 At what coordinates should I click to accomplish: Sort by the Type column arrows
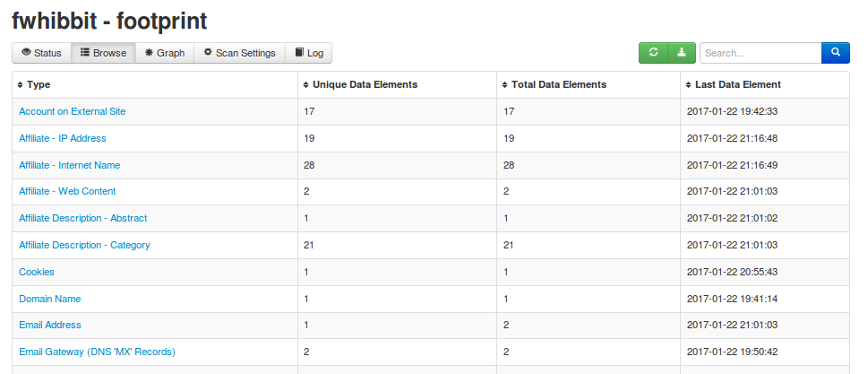point(21,85)
